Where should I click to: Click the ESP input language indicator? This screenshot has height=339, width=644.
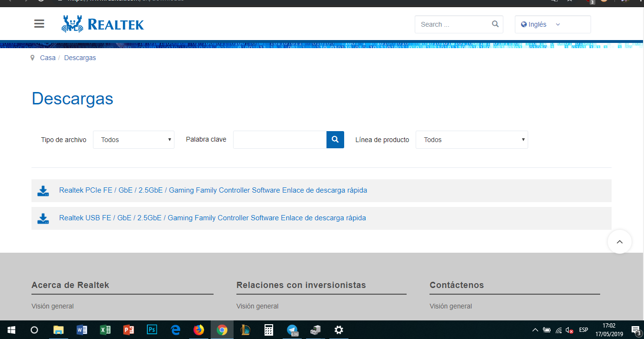pos(583,330)
